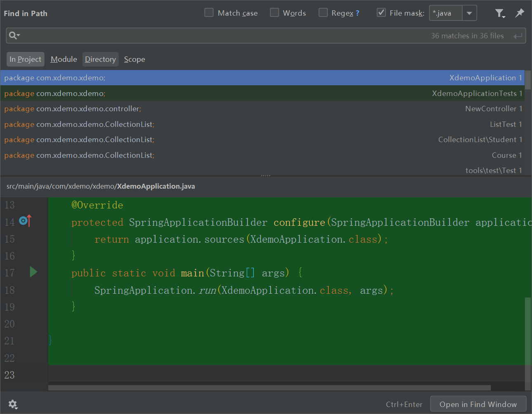Viewport: 532px width, 414px height.
Task: Pin the Find in Path popup
Action: (520, 13)
